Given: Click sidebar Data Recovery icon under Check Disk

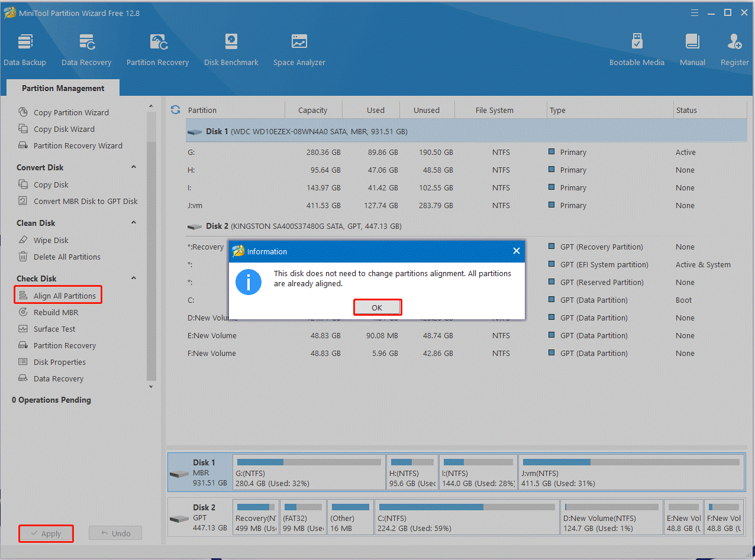Looking at the screenshot, I should 23,378.
